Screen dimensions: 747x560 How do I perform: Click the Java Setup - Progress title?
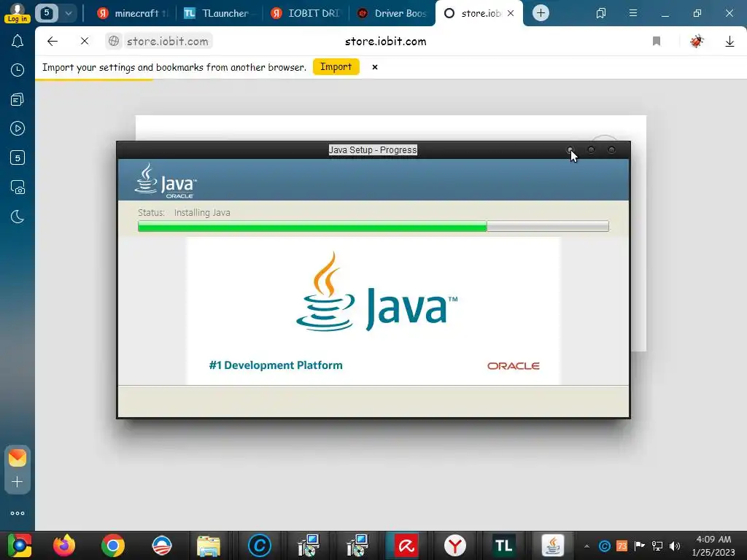coord(373,150)
